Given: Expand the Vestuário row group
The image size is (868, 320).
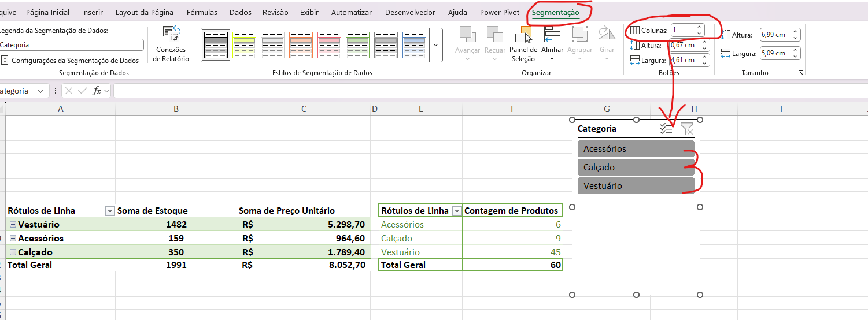Looking at the screenshot, I should 13,225.
